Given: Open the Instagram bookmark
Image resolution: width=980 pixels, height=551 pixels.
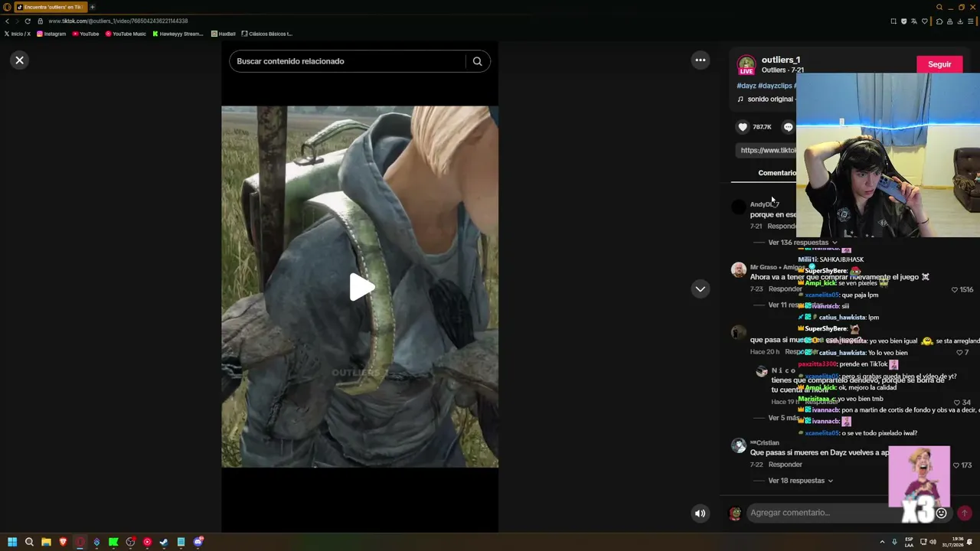Looking at the screenshot, I should 51,34.
